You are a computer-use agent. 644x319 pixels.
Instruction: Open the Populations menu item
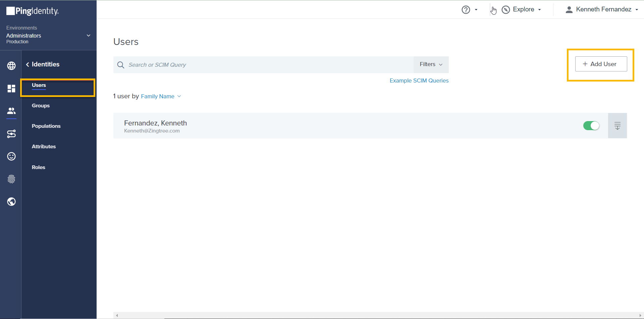tap(46, 126)
